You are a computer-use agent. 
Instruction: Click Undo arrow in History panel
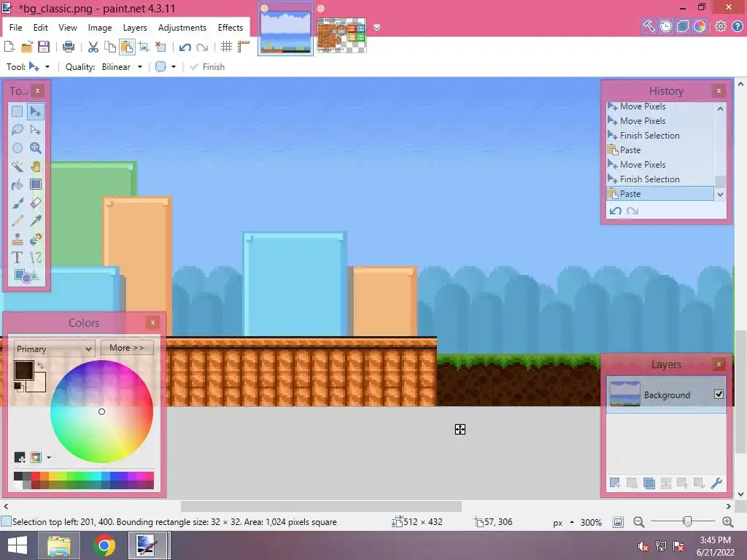point(616,211)
